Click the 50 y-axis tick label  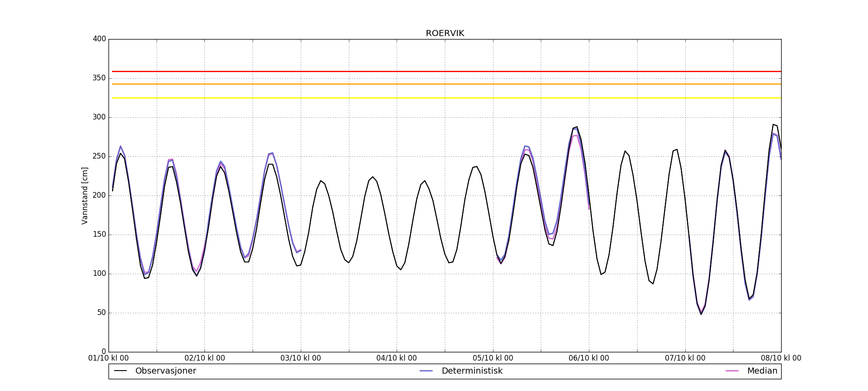pyautogui.click(x=102, y=313)
